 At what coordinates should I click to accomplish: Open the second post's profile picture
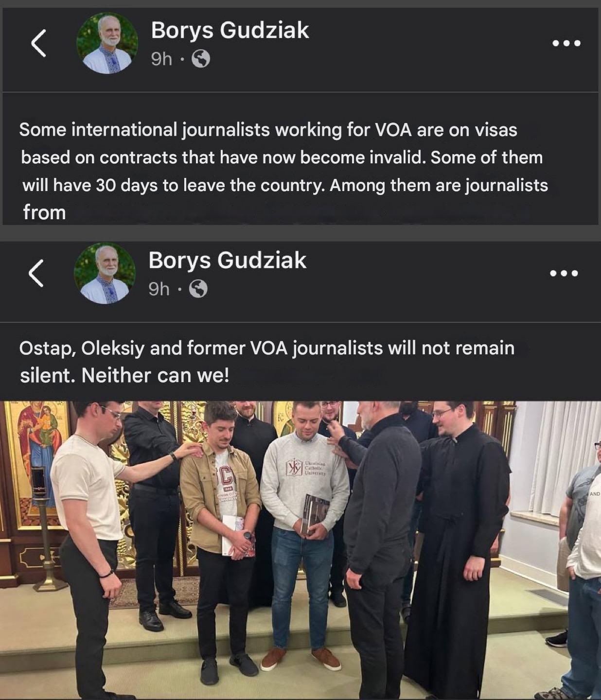coord(105,274)
